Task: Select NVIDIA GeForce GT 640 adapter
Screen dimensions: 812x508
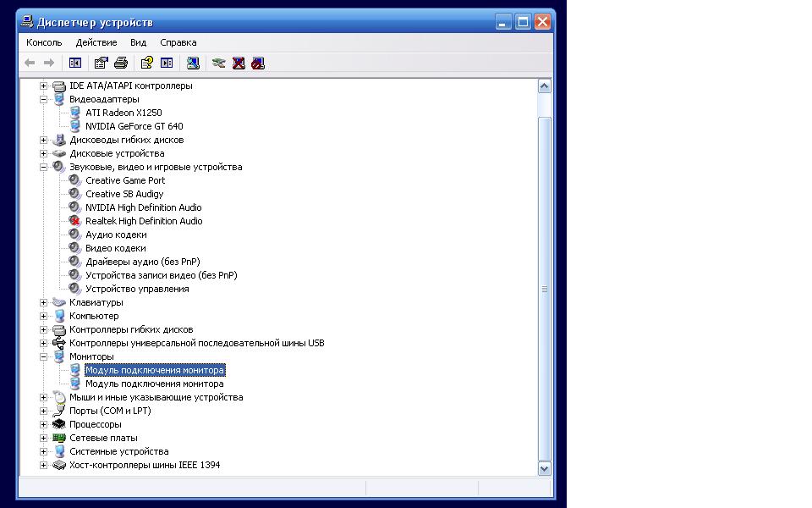Action: 134,126
